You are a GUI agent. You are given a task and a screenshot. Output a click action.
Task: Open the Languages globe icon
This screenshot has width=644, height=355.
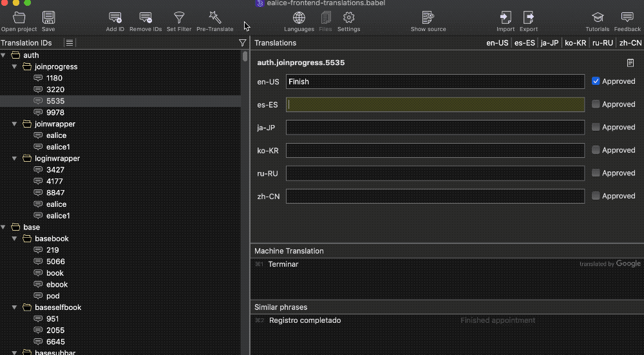point(299,17)
